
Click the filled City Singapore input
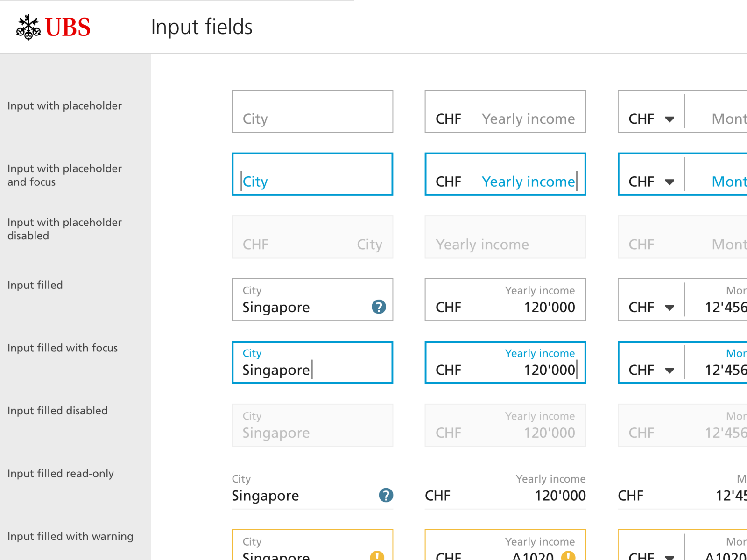pyautogui.click(x=312, y=300)
